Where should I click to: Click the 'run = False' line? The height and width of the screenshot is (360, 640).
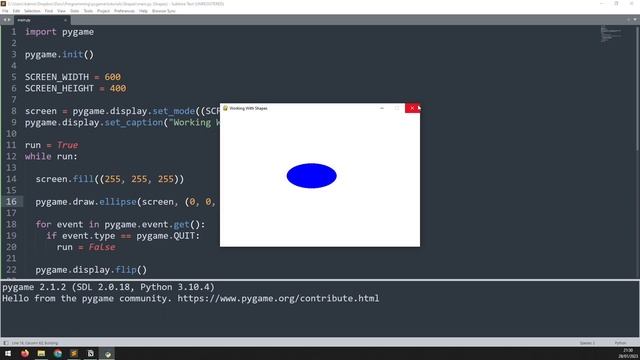pos(86,247)
